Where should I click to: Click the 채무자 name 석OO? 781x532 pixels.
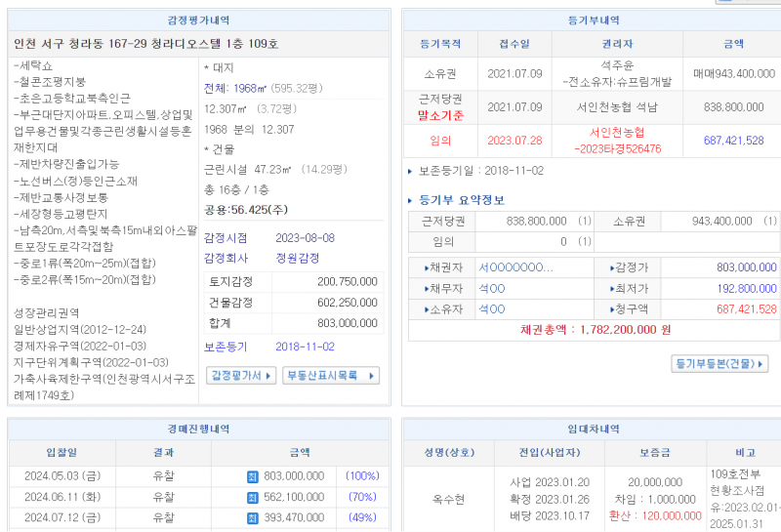(491, 288)
